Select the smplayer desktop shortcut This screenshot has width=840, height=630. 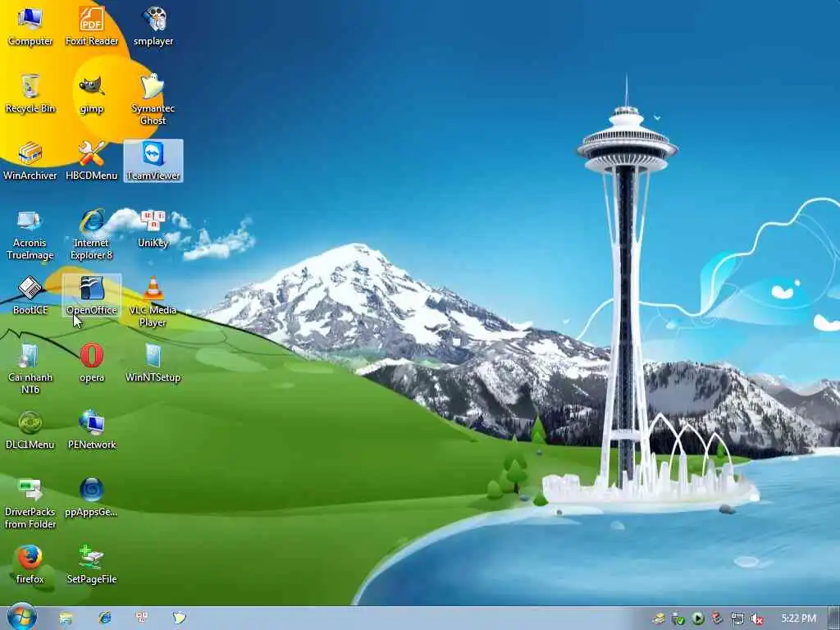click(x=153, y=27)
